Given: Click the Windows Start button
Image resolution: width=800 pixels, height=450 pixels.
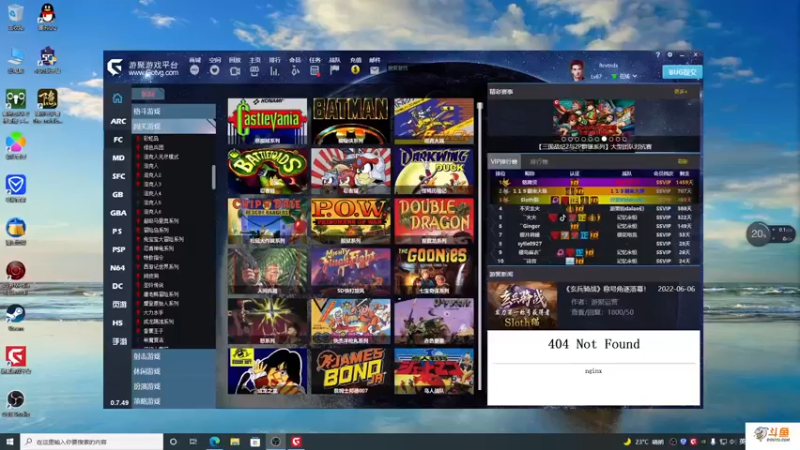Looking at the screenshot, I should (x=10, y=441).
